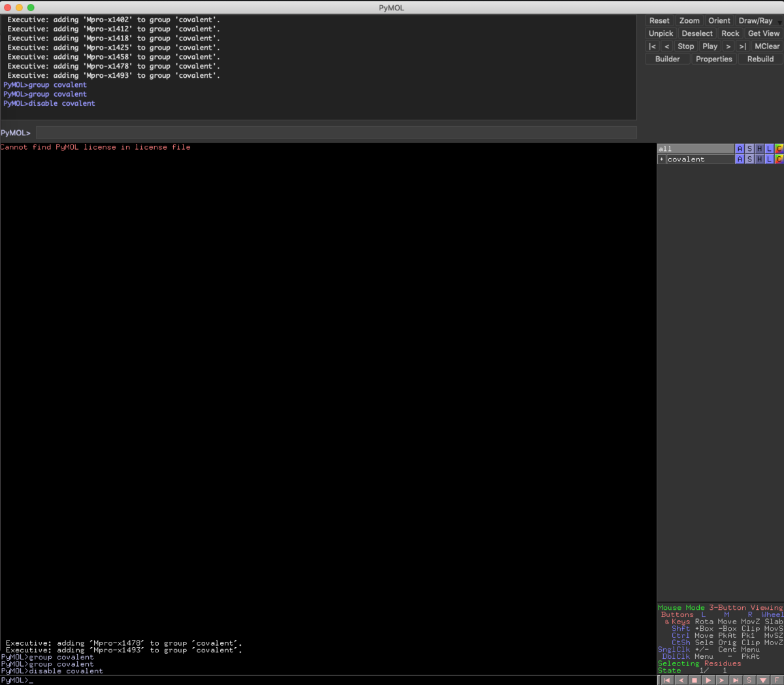Rewind to first state in bottom bar

(667, 680)
